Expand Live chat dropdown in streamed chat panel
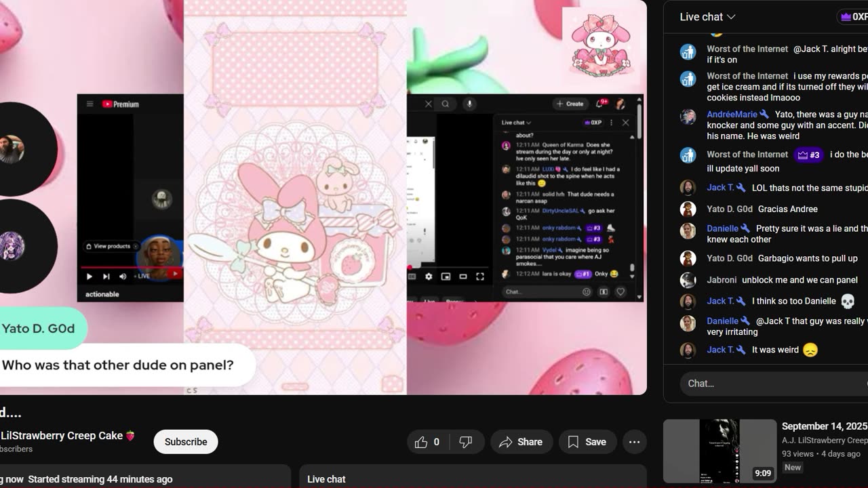 [x=516, y=123]
